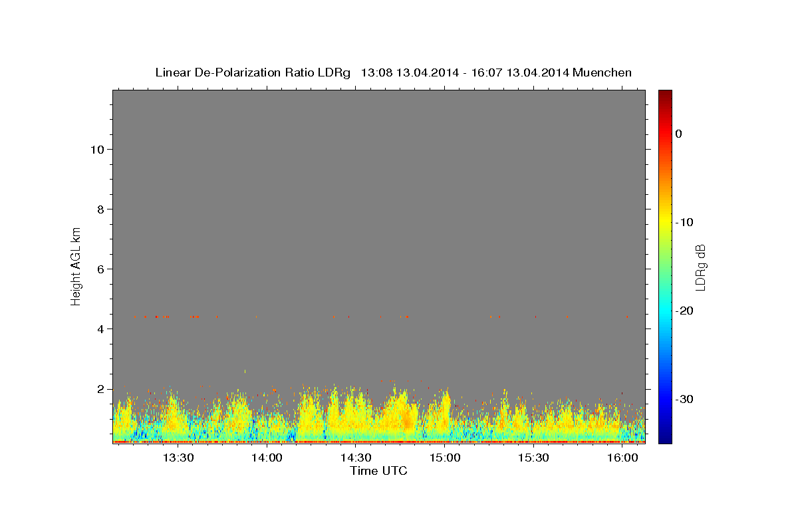The width and height of the screenshot is (798, 532).
Task: Click the dark blue bottom of colorbar
Action: (x=665, y=438)
